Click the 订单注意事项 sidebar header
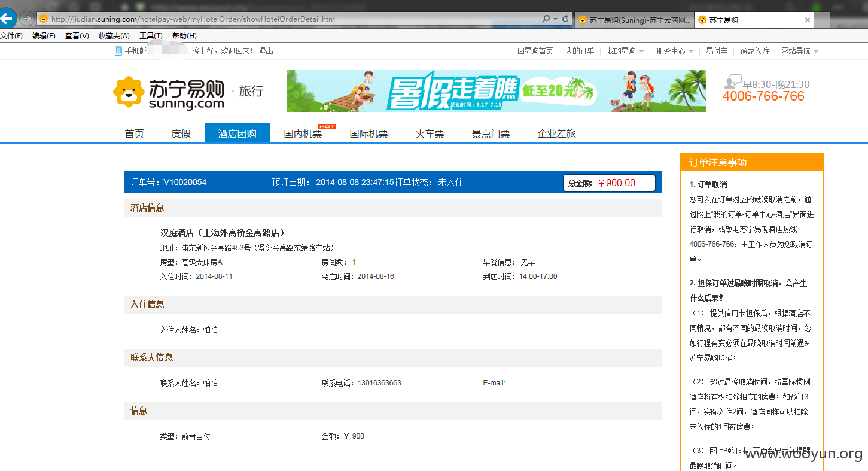Image resolution: width=868 pixels, height=471 pixels. (752, 162)
